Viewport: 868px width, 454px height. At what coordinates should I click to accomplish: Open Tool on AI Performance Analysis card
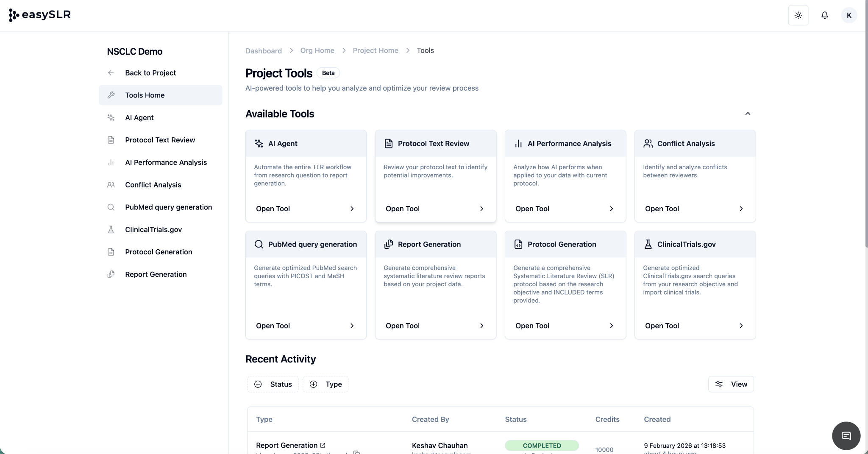(x=565, y=209)
